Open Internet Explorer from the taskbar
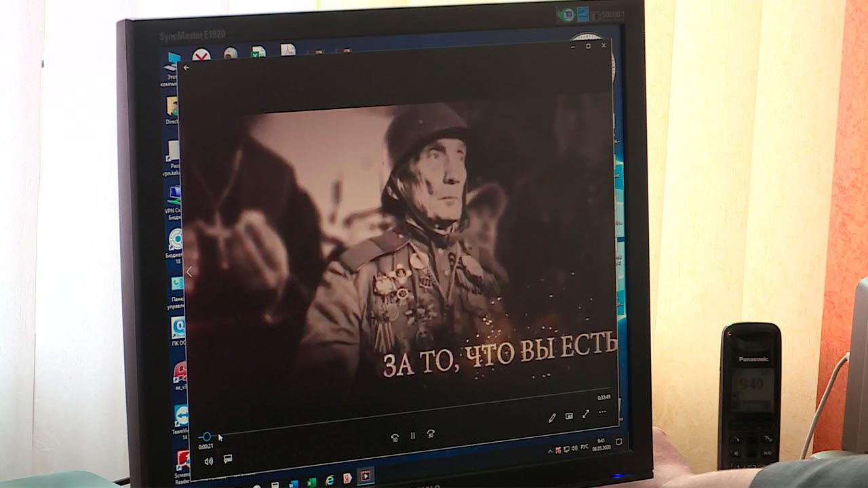 330,480
